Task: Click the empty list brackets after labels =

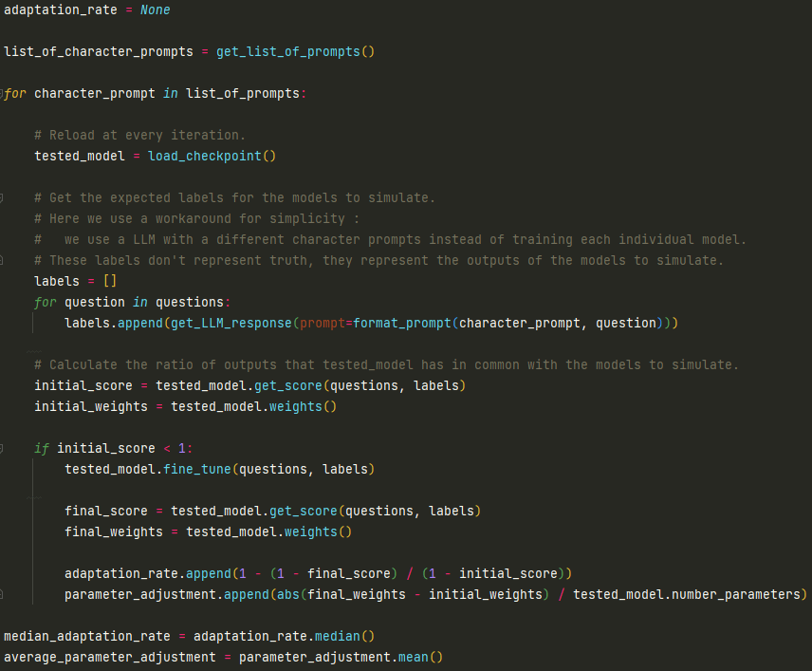Action: (109, 281)
